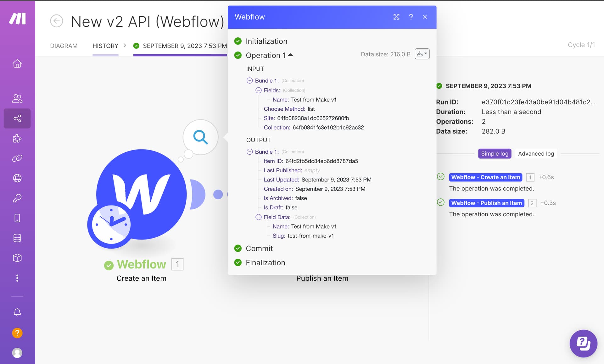Open the Templates puzzle icon
Image resolution: width=604 pixels, height=364 pixels.
tap(17, 138)
